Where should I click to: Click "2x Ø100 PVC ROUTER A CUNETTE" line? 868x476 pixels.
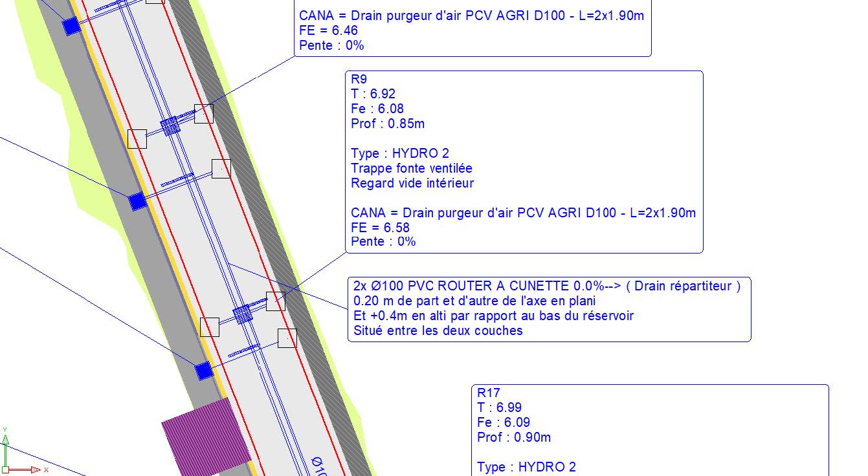click(x=547, y=286)
